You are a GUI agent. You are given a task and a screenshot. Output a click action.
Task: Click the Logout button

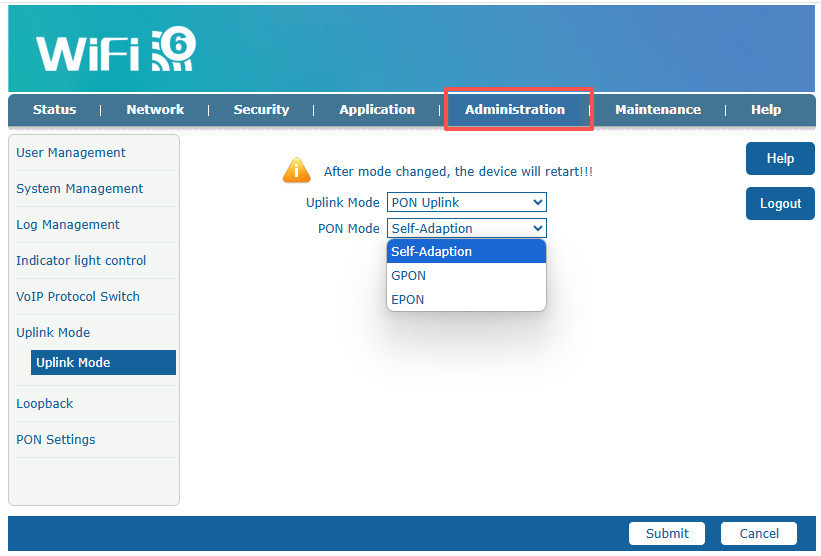780,203
